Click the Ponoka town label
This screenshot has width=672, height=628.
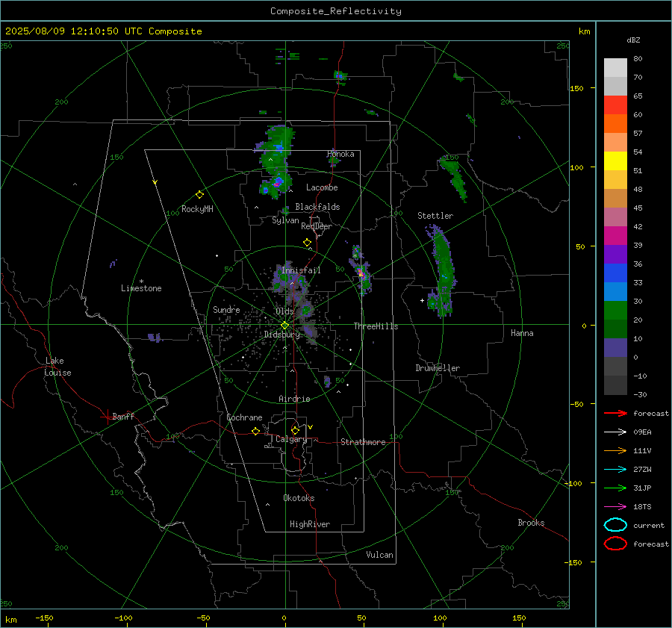coord(340,154)
